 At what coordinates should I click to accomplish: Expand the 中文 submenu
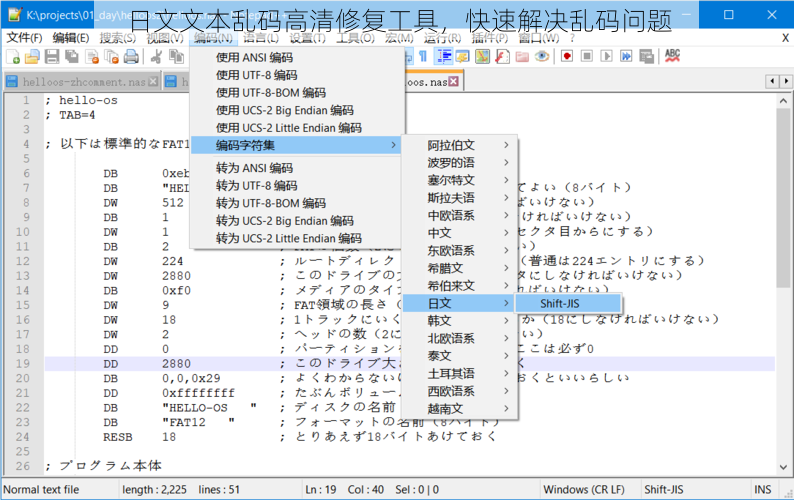[x=460, y=233]
